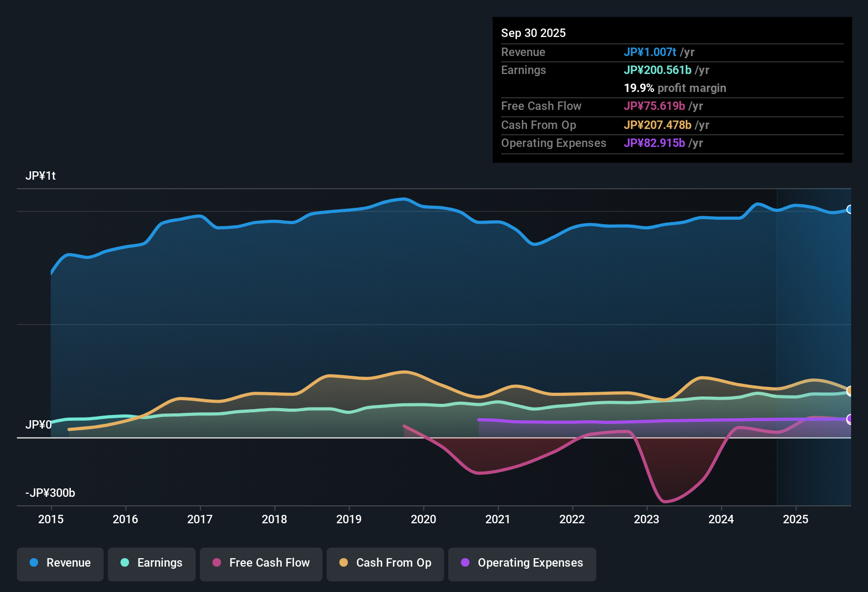
Task: Click the JP¥1.007t revenue value
Action: (x=651, y=52)
